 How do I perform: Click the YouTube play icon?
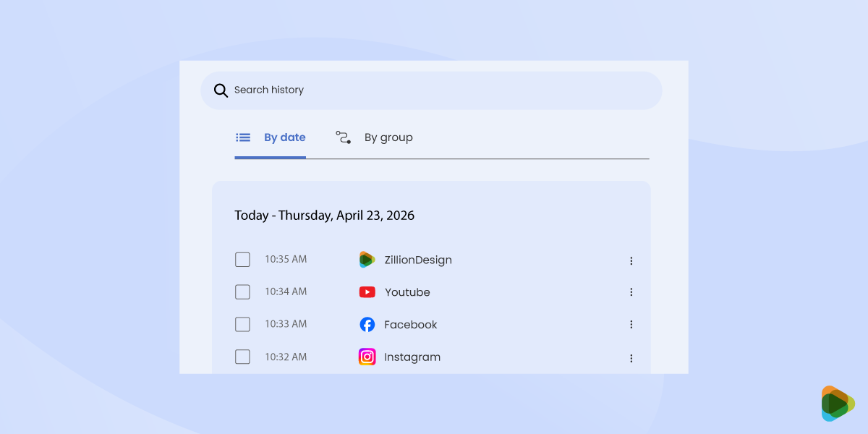click(367, 292)
